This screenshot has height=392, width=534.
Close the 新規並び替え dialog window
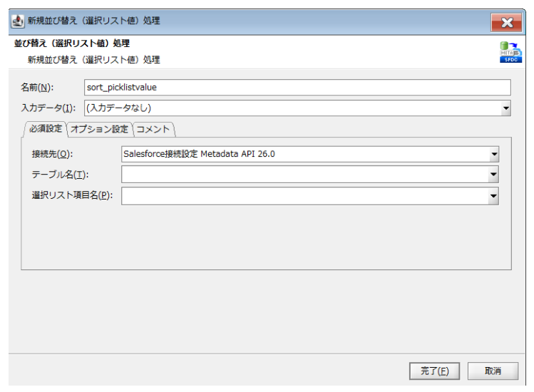(506, 22)
